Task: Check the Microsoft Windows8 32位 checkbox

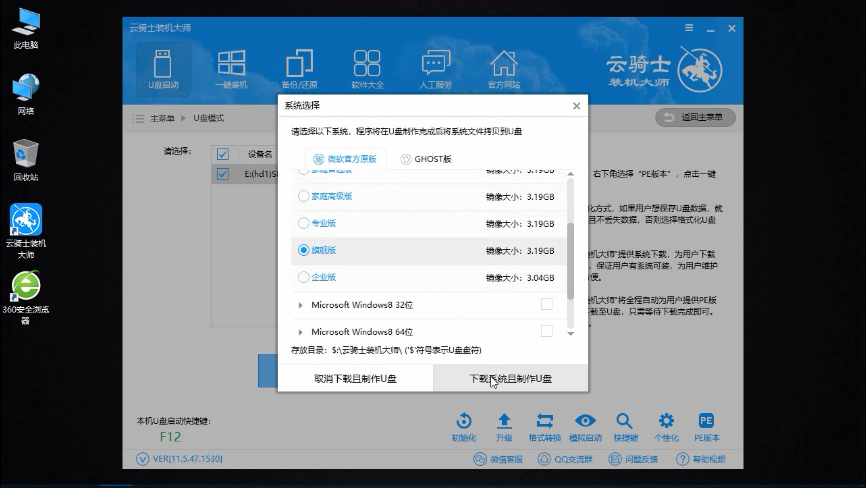Action: tap(547, 304)
